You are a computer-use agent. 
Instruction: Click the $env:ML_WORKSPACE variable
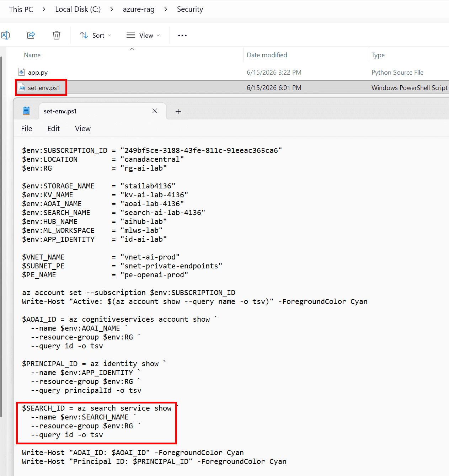[x=58, y=230]
